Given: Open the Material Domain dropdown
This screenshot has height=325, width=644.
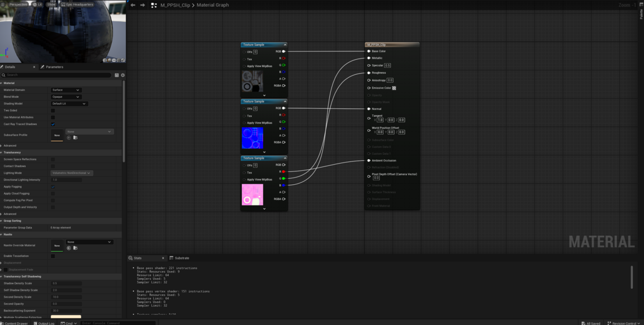Looking at the screenshot, I should click(x=66, y=90).
